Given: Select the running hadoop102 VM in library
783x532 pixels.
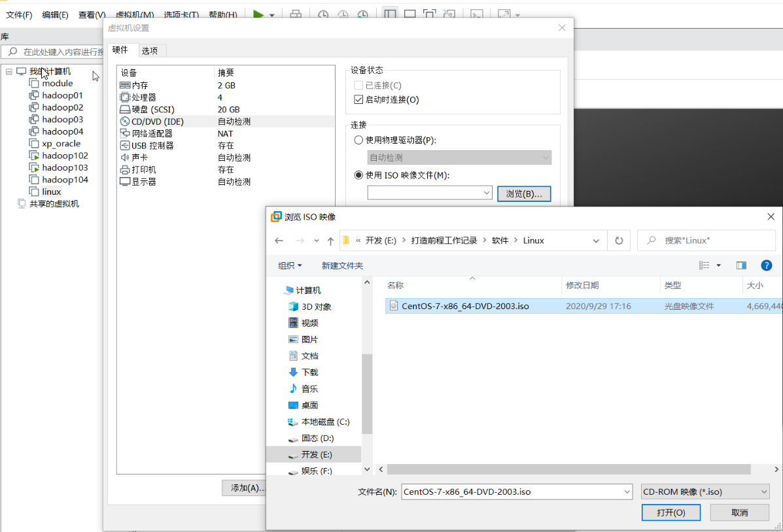Looking at the screenshot, I should 64,156.
